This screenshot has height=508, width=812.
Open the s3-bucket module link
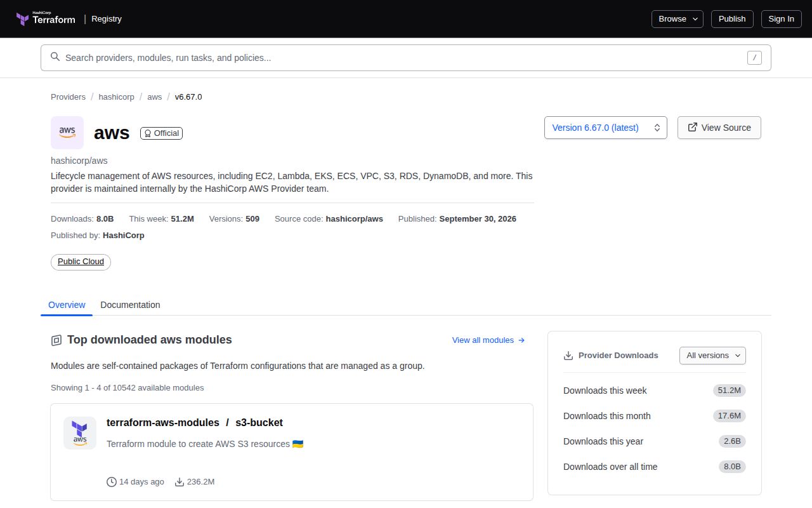[259, 423]
